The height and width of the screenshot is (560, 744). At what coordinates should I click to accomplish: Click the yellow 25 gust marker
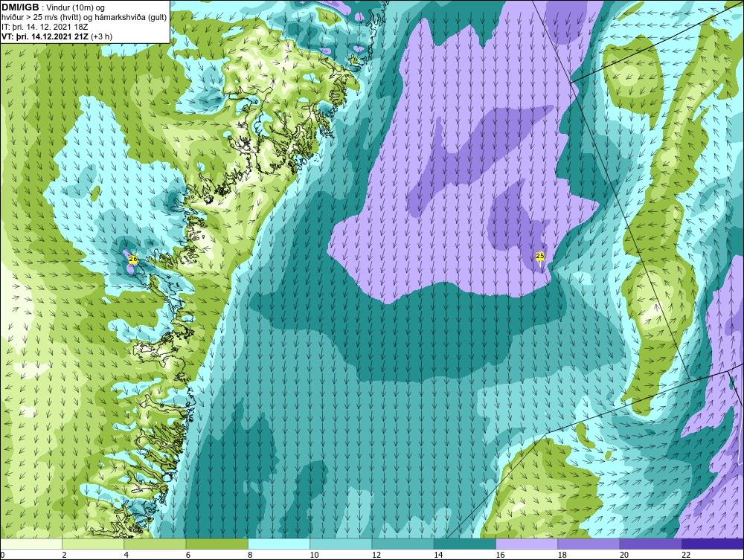(x=540, y=256)
